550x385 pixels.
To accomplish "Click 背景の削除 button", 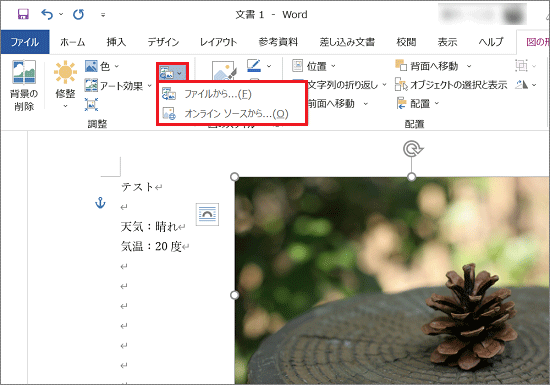I will coord(24,86).
